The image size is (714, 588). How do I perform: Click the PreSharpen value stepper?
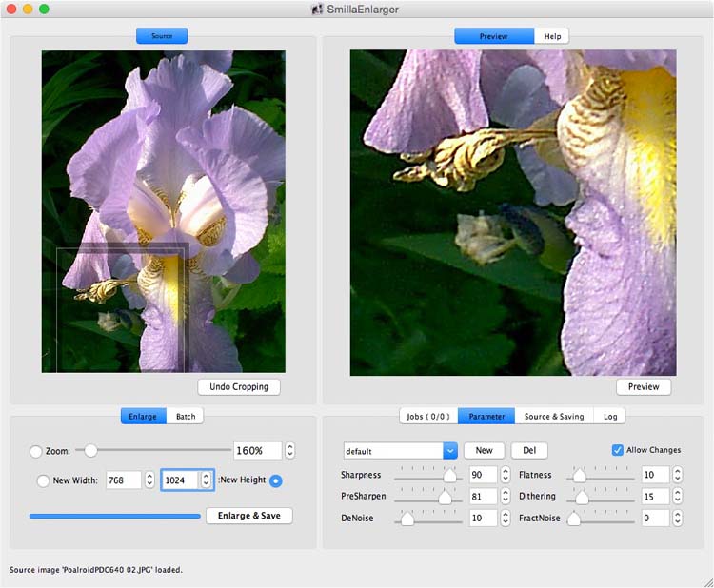[x=505, y=497]
